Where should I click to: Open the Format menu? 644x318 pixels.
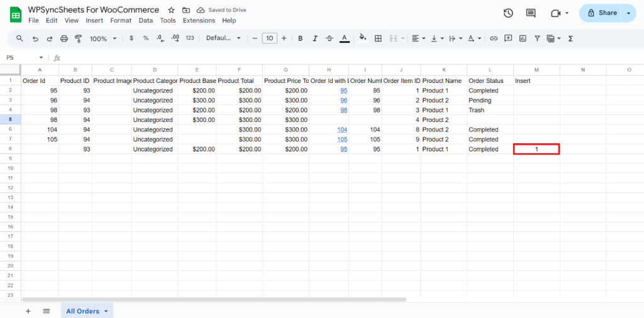click(x=121, y=21)
